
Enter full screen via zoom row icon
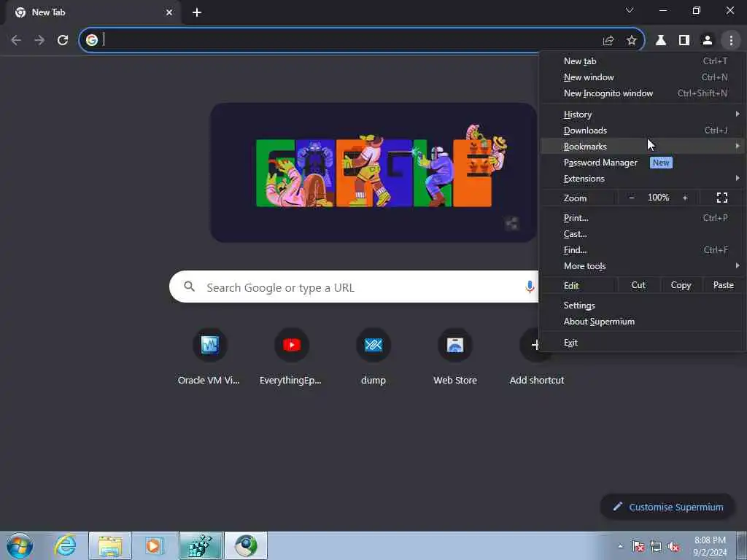(x=722, y=198)
